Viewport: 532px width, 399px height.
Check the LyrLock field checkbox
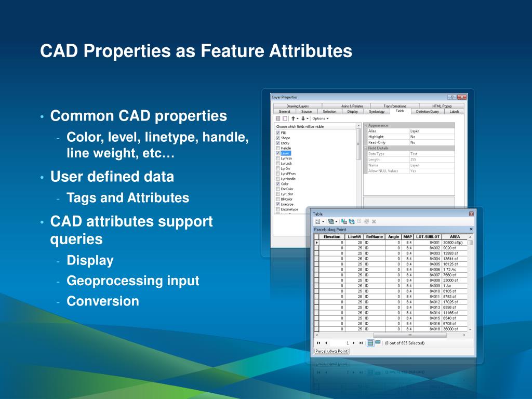278,163
